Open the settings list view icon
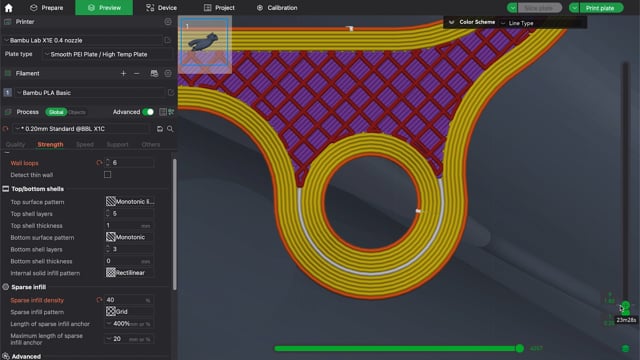The image size is (640, 360). [163, 112]
